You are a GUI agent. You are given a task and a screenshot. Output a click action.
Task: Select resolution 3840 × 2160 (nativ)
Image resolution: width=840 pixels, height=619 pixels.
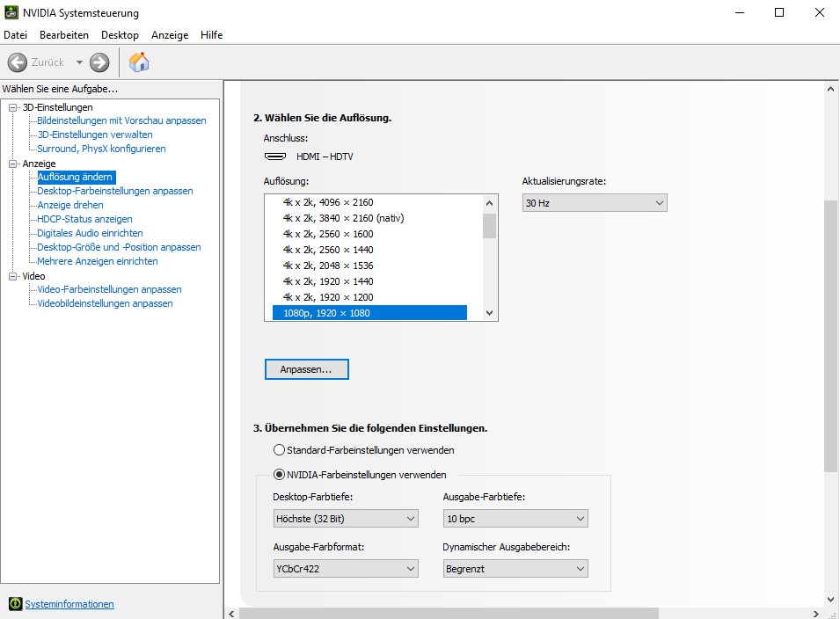tap(369, 218)
